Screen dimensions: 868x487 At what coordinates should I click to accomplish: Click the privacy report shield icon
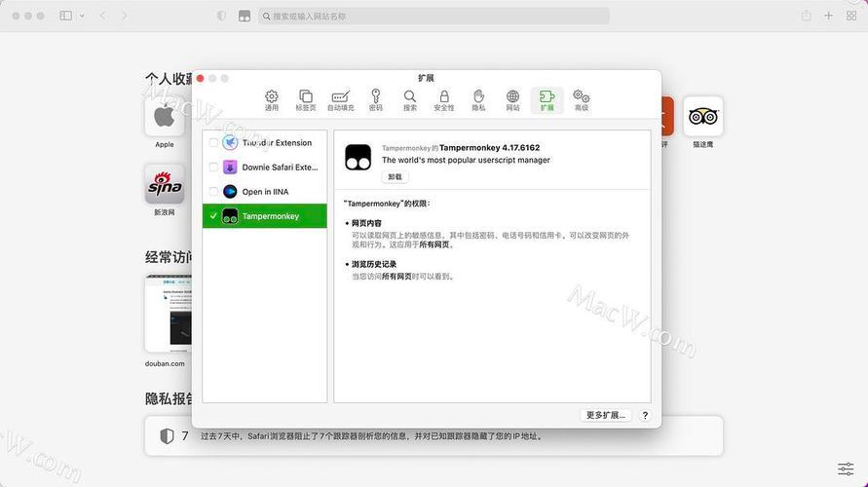pos(167,436)
